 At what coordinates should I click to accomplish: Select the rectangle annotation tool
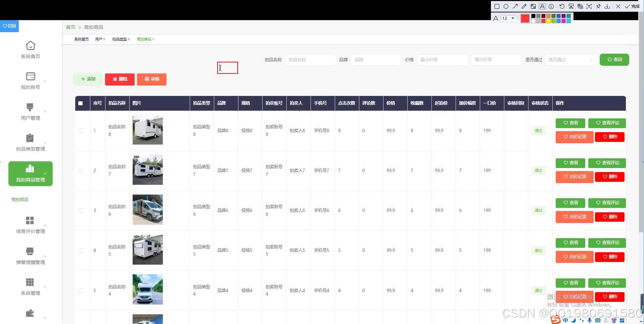click(x=497, y=6)
